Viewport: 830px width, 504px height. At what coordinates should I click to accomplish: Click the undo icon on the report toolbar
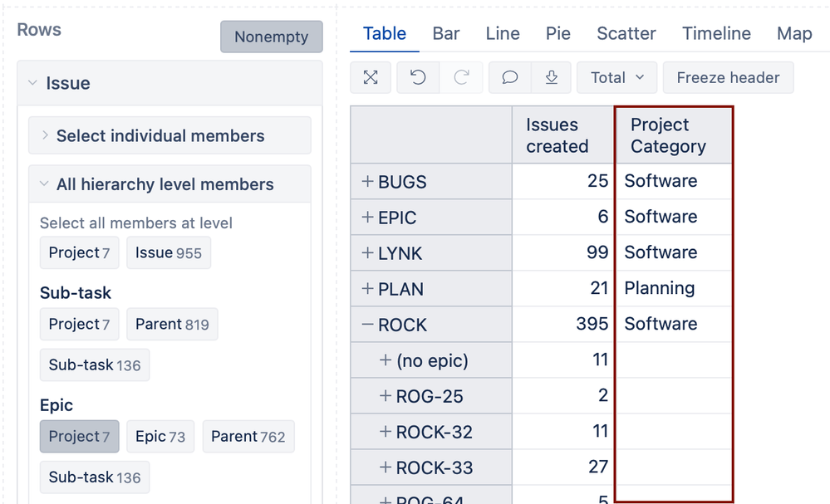pos(416,77)
